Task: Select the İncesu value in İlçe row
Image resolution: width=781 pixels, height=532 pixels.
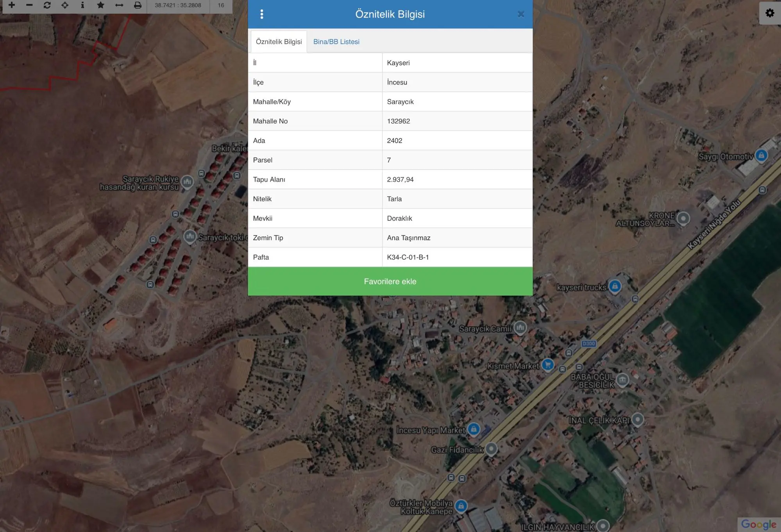Action: (397, 82)
